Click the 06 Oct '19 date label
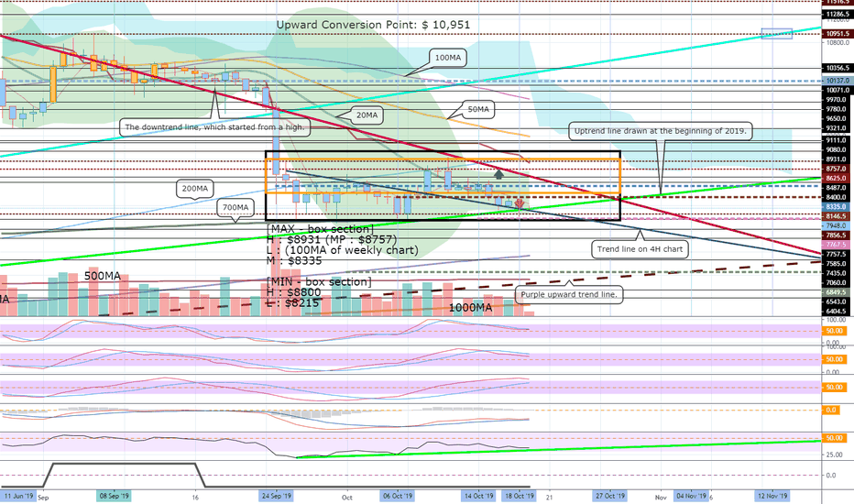 pyautogui.click(x=398, y=497)
